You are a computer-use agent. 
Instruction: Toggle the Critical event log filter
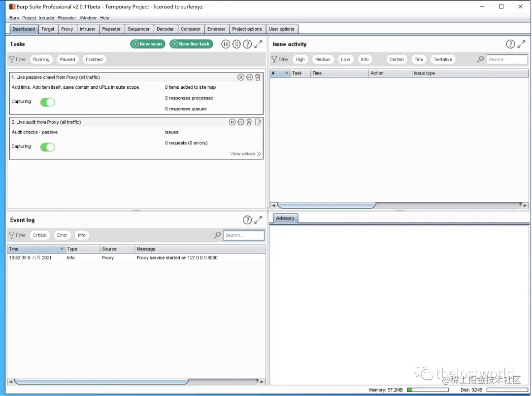(x=40, y=235)
